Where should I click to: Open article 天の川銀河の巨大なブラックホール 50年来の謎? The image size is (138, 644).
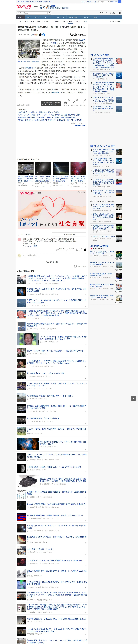pyautogui.click(x=56, y=290)
